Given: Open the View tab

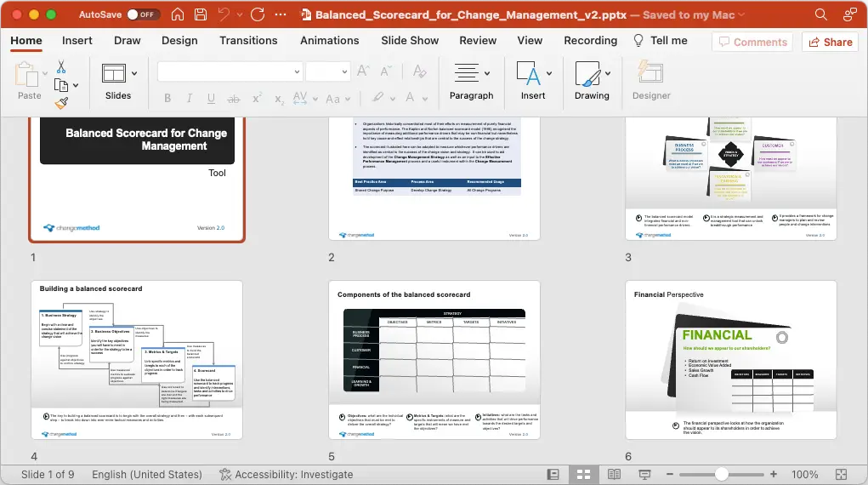Looking at the screenshot, I should click(530, 41).
